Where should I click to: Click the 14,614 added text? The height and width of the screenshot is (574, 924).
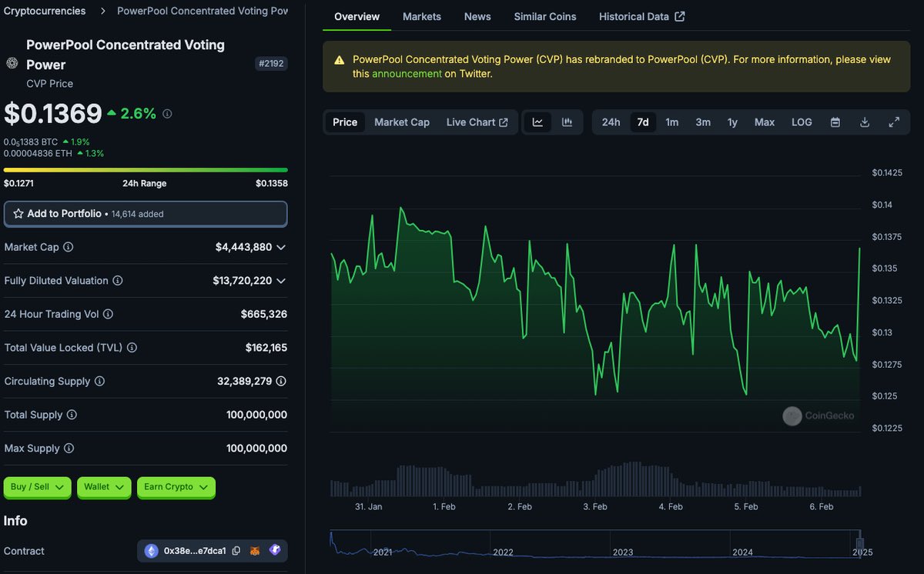(137, 214)
